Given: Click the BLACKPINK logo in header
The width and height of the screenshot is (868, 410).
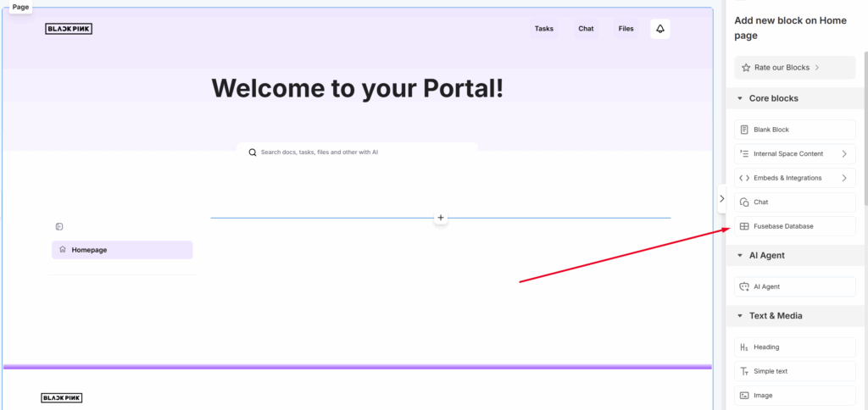Looking at the screenshot, I should coord(69,29).
